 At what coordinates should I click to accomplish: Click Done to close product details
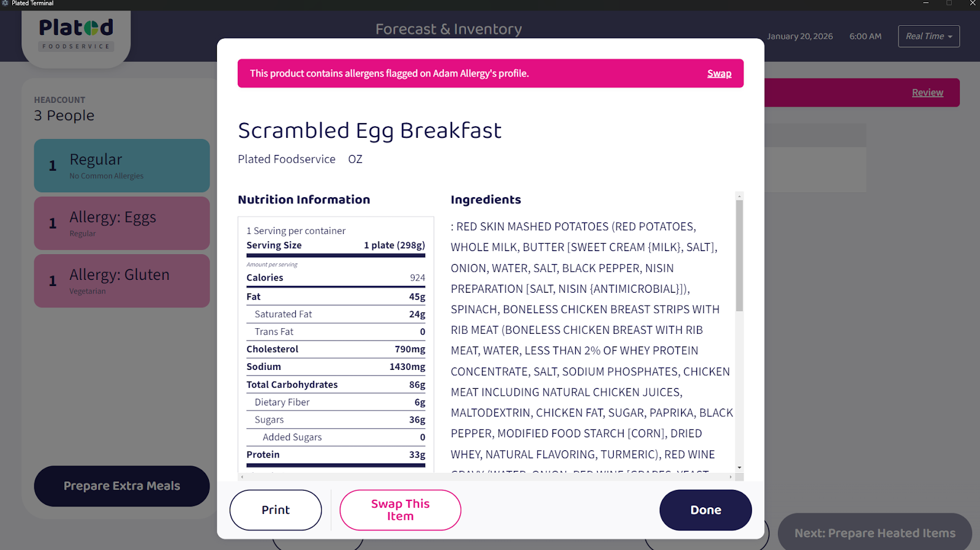click(x=705, y=510)
